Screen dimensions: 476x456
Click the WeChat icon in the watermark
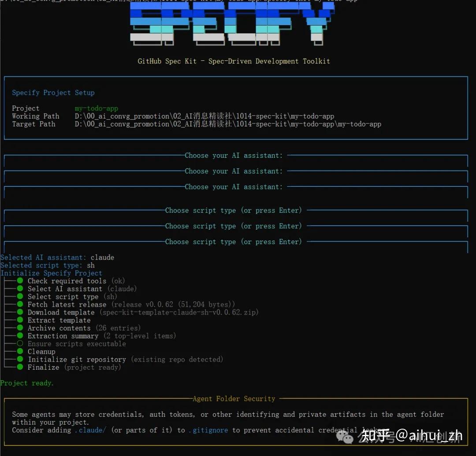pyautogui.click(x=345, y=436)
